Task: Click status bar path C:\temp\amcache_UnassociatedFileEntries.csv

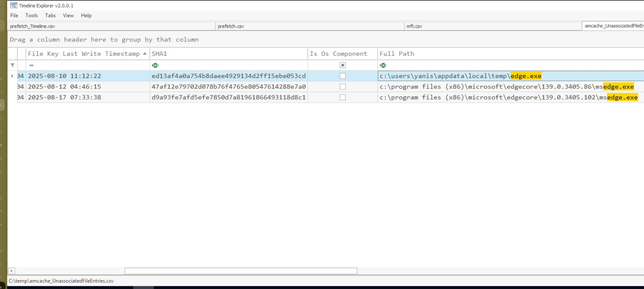Action: [61, 281]
